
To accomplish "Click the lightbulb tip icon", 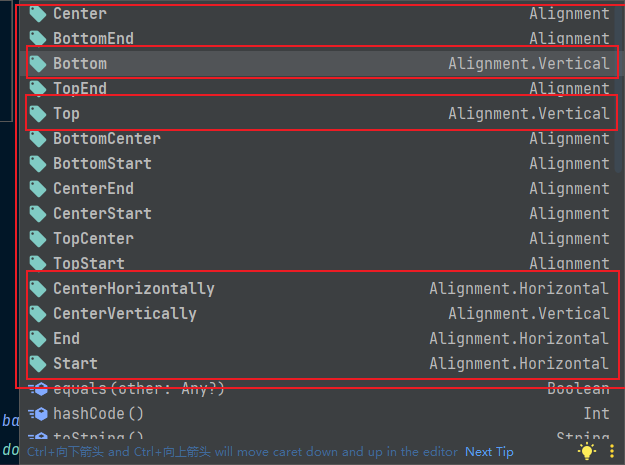I will (587, 451).
